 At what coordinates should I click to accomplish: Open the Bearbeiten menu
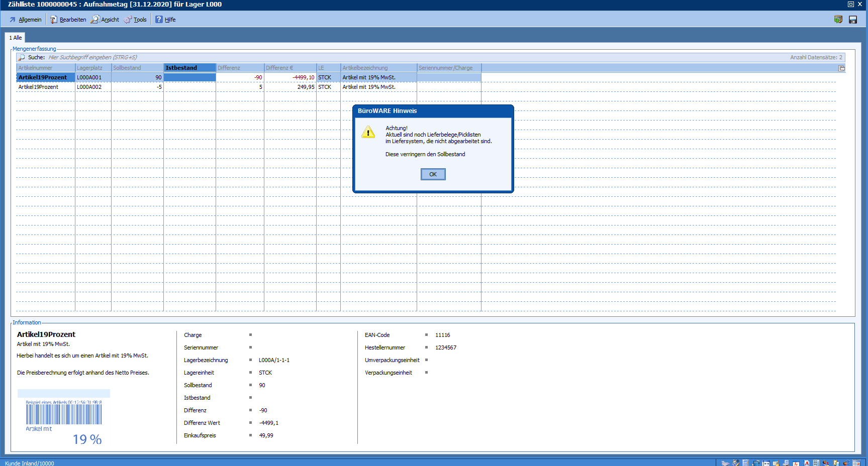click(x=68, y=20)
